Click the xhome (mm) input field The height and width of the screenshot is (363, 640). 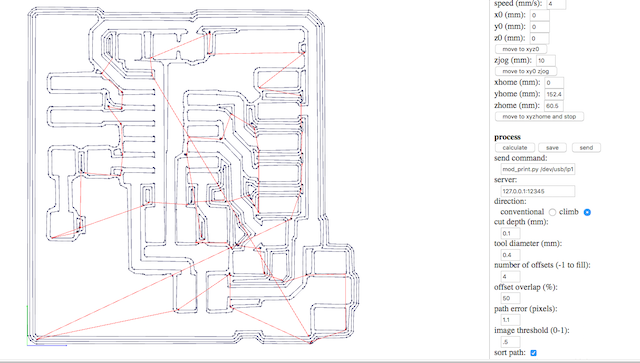(554, 82)
